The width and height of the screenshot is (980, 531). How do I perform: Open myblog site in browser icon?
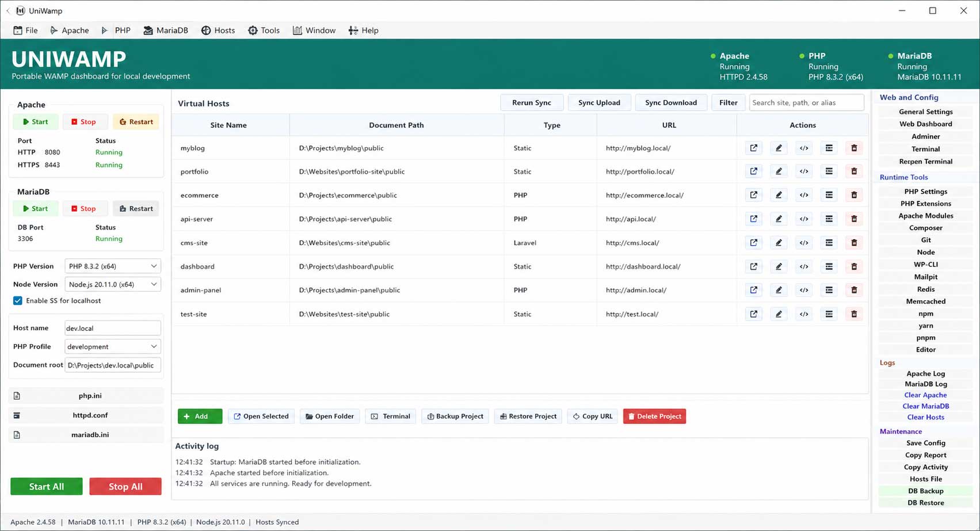tap(753, 148)
